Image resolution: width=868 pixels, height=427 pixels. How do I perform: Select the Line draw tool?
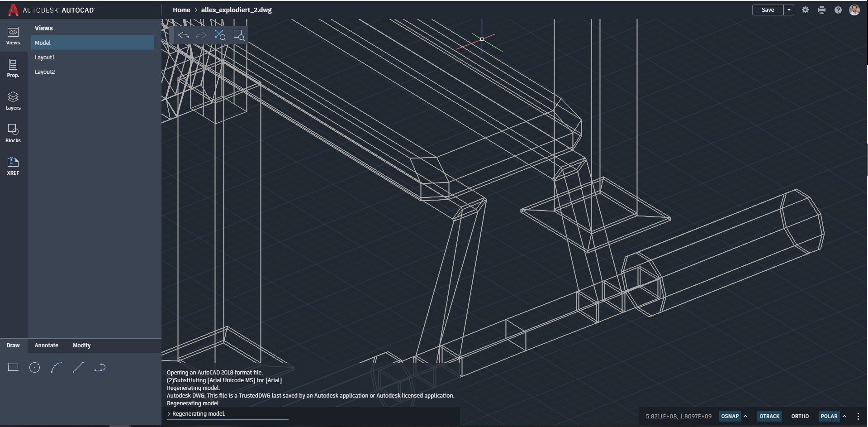point(78,367)
